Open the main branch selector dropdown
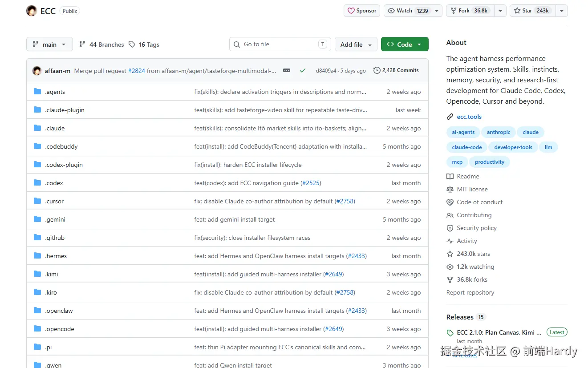Screen dimensions: 588x368 pos(49,44)
